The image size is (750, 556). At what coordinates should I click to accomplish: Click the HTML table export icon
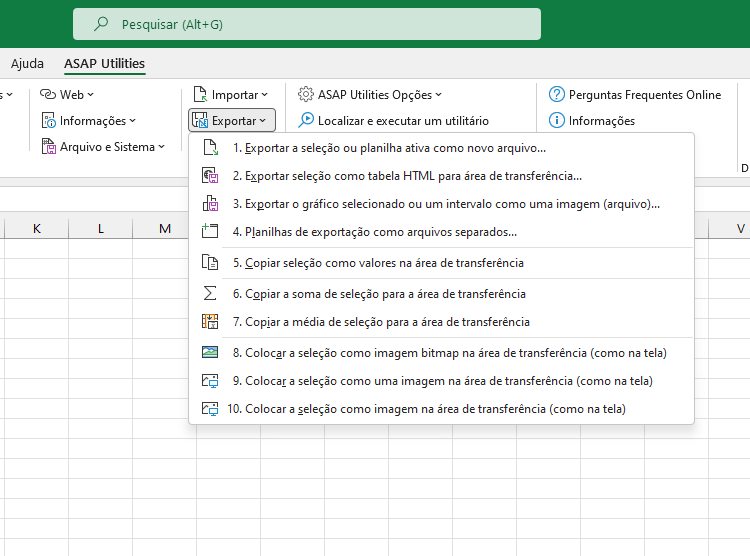pyautogui.click(x=210, y=176)
